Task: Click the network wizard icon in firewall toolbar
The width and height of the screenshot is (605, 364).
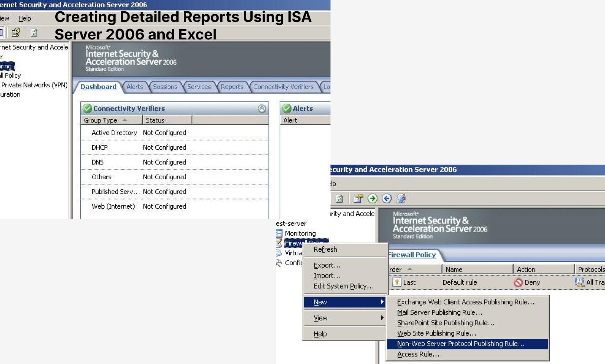Action: (x=401, y=198)
